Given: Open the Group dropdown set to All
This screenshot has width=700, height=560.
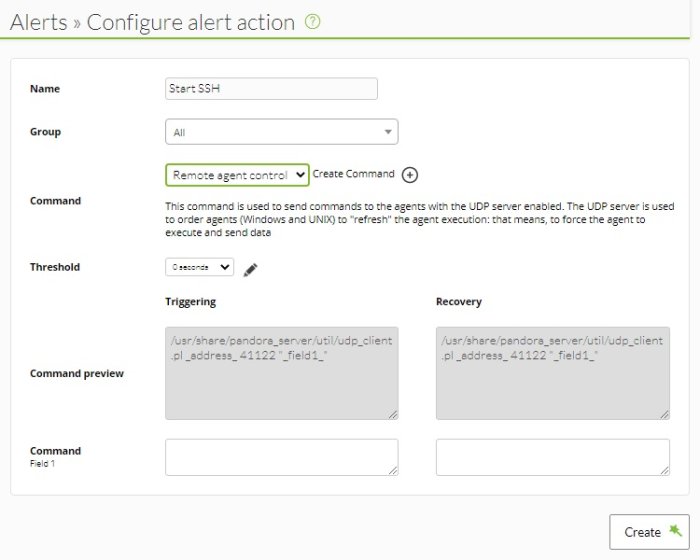Looking at the screenshot, I should (282, 132).
